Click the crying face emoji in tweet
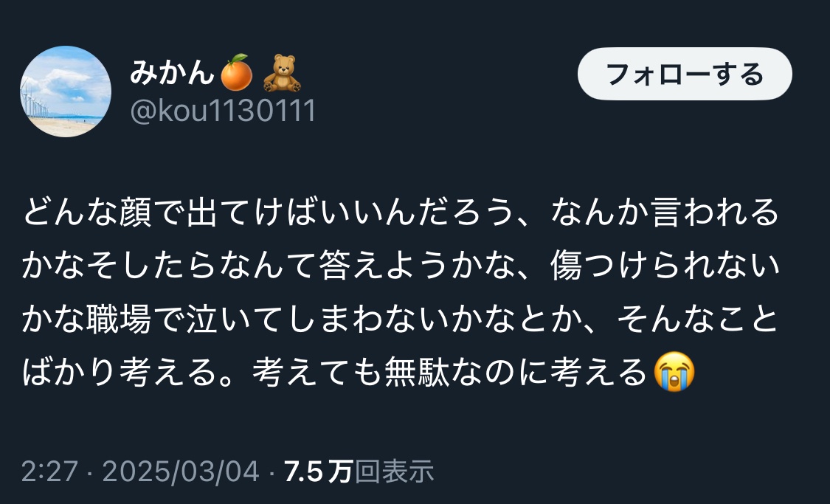Image resolution: width=830 pixels, height=504 pixels. click(674, 372)
